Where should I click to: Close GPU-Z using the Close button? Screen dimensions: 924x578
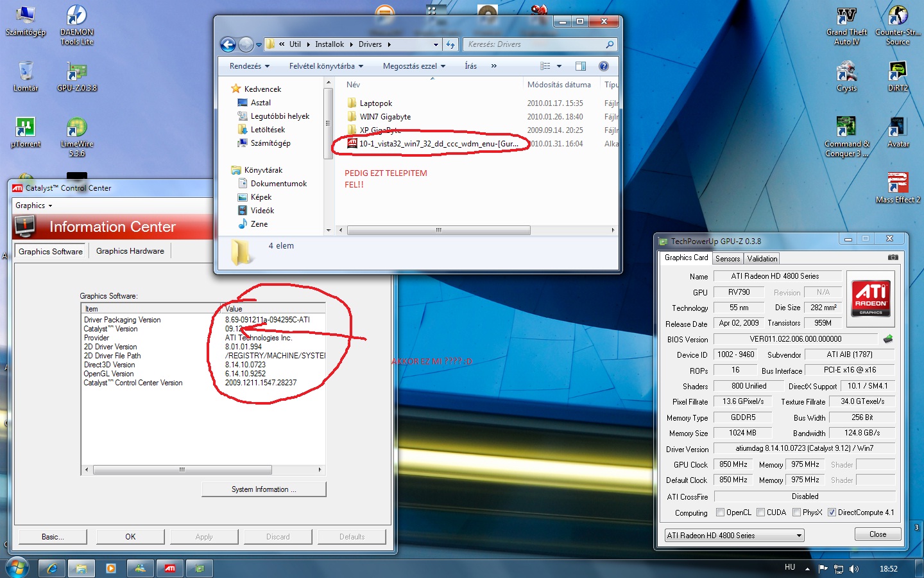877,534
